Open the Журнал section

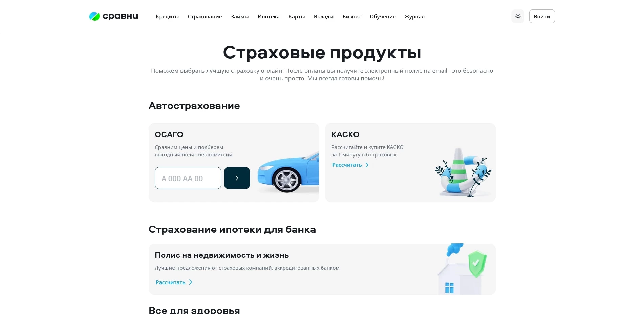tap(414, 17)
